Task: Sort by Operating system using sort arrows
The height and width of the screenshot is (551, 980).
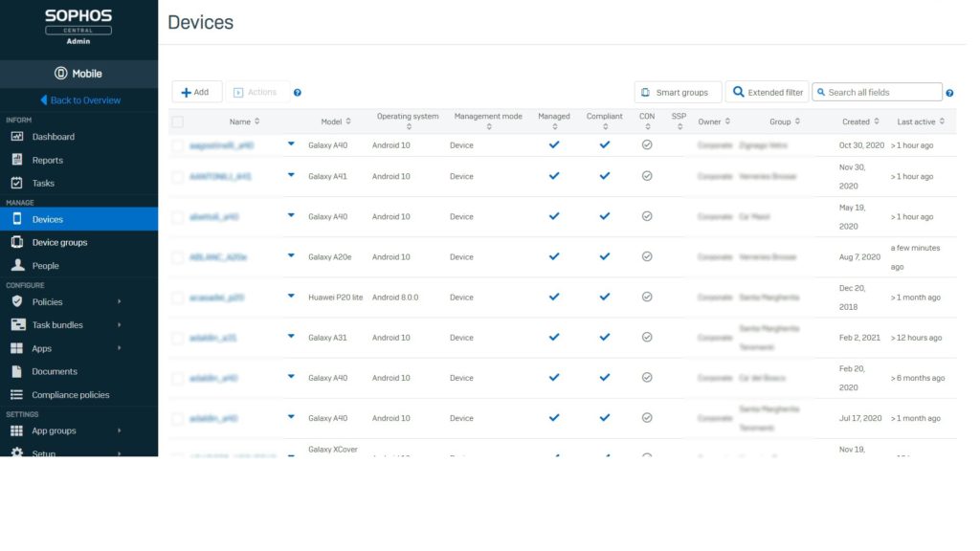Action: tap(409, 127)
